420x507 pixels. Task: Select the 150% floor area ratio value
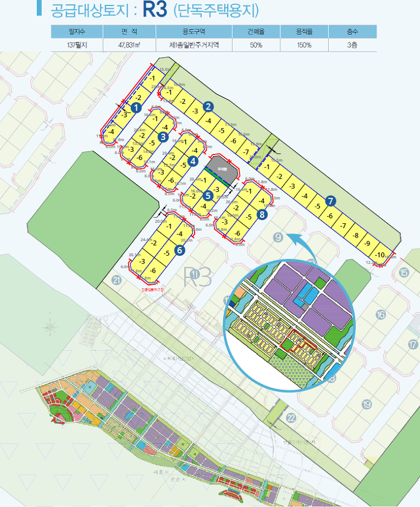pos(304,45)
